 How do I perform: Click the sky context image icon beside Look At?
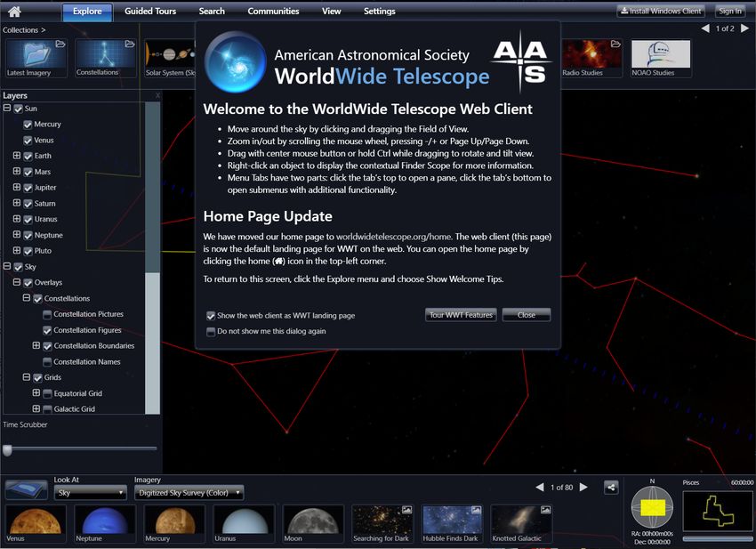coord(26,489)
